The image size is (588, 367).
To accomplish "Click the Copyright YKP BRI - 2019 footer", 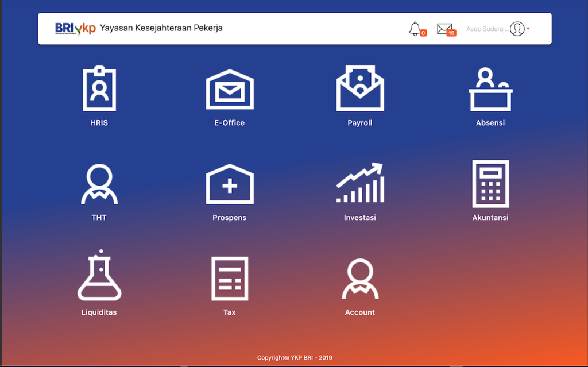I will tap(295, 358).
